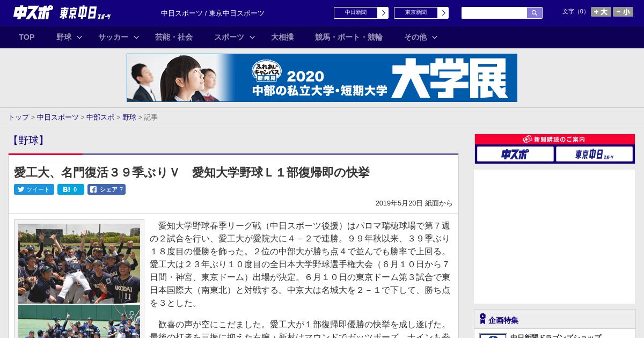Click the 2020 大学展 banner advertisement

point(322,78)
